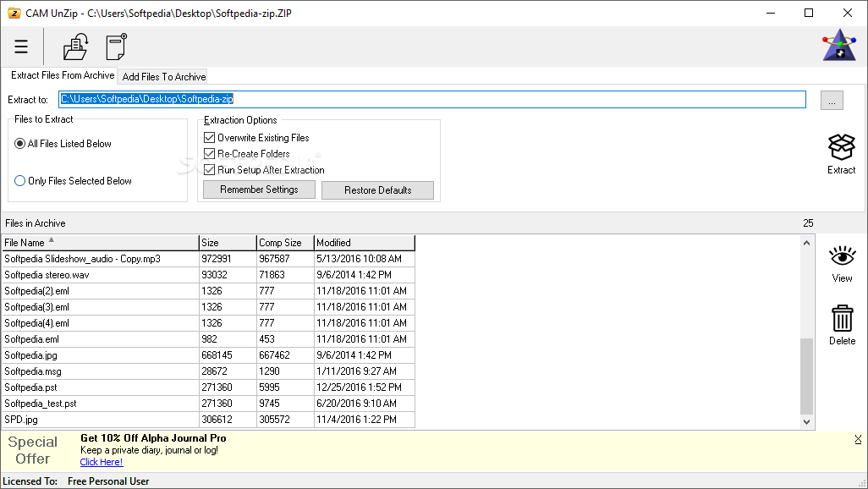
Task: Click size value 668145
Action: [x=217, y=355]
